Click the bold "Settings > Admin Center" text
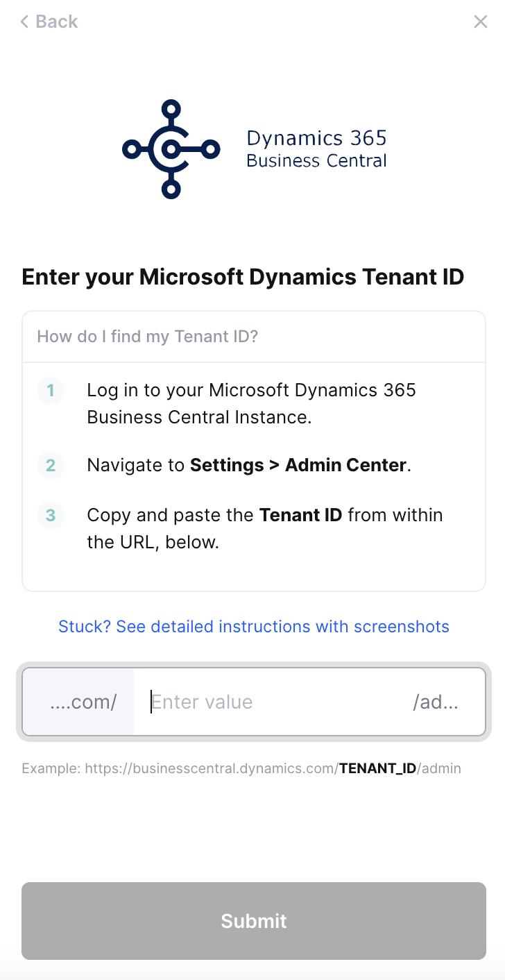The height and width of the screenshot is (980, 505). click(298, 465)
